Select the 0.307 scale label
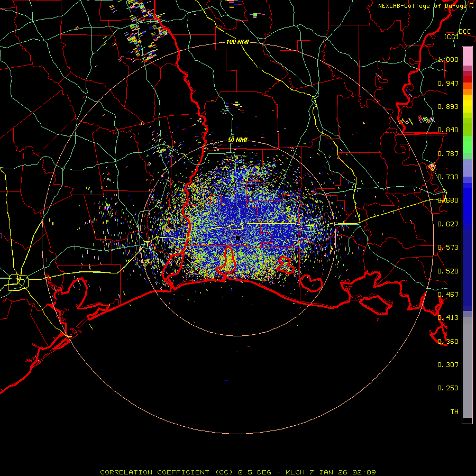This screenshot has width=476, height=476. click(448, 365)
